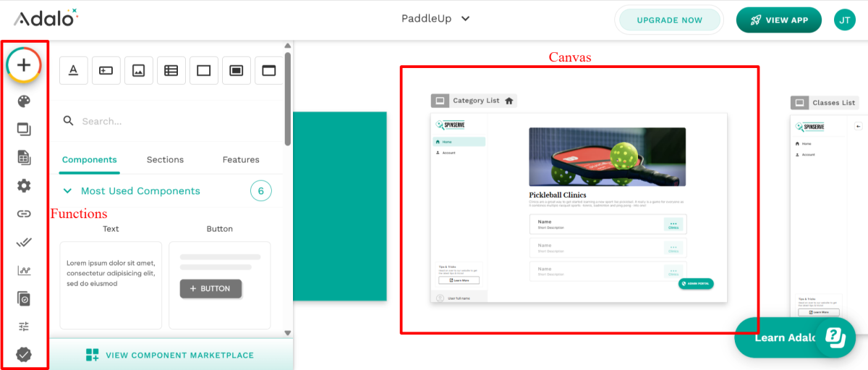Click the Publish checkmark badge icon
This screenshot has width=868, height=370.
[24, 354]
